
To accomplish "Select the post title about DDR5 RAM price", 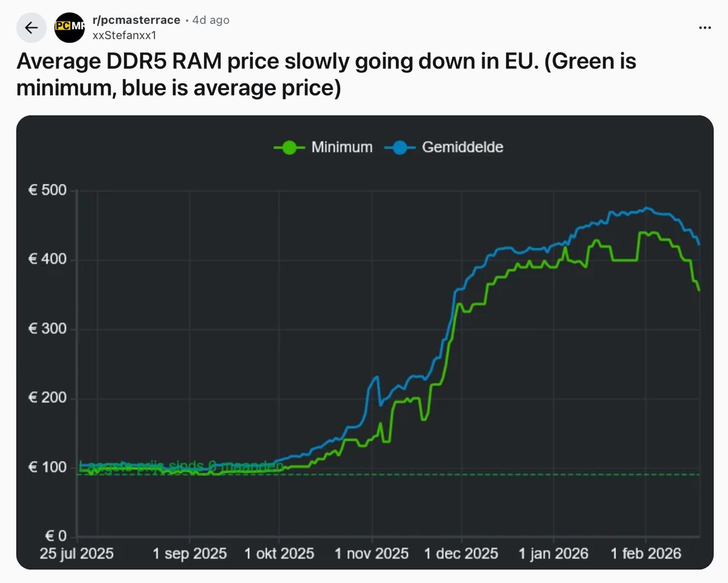I will (x=326, y=75).
